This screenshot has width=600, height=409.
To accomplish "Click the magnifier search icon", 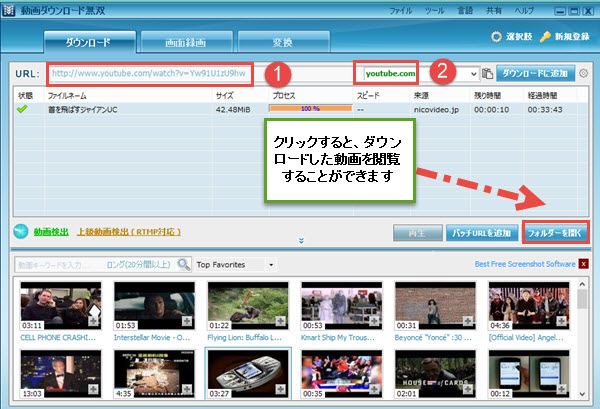I will coord(184,264).
